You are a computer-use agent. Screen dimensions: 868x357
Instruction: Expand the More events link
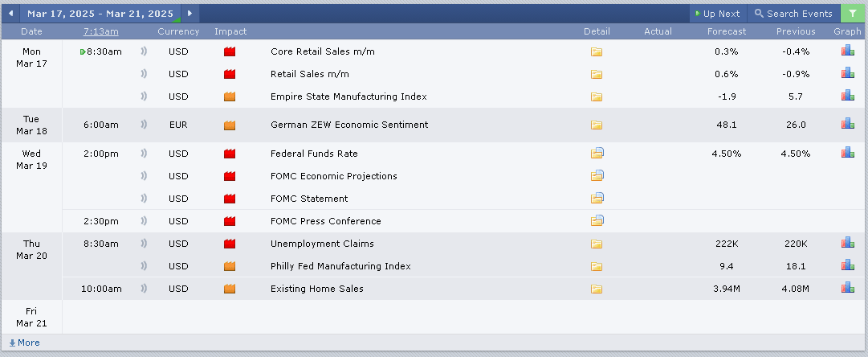click(24, 343)
